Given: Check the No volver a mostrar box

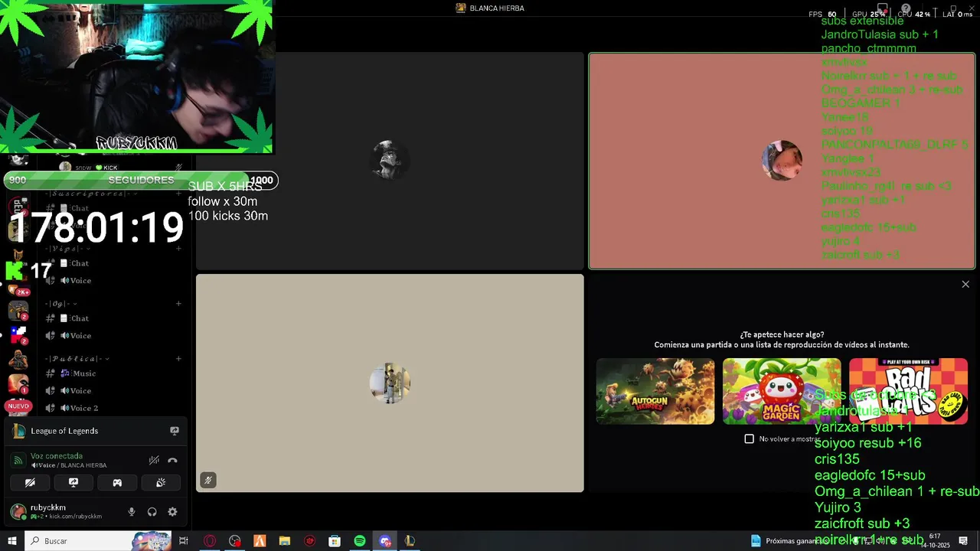Looking at the screenshot, I should pos(749,439).
